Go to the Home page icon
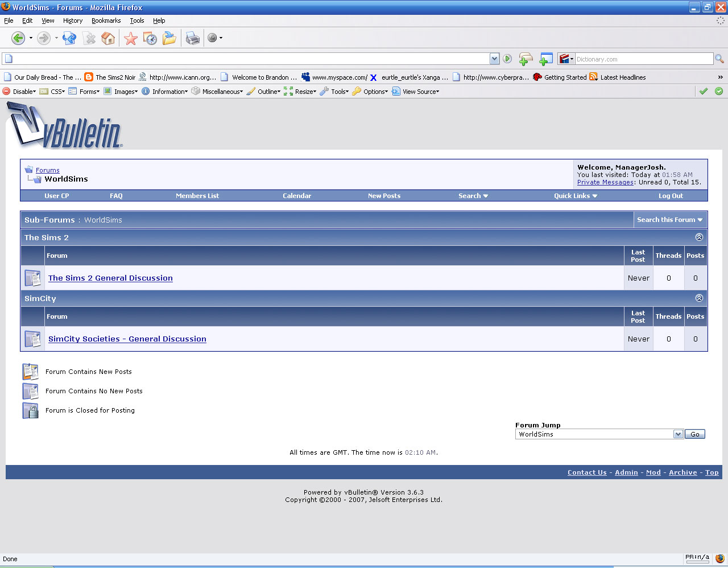728x568 pixels. coord(108,38)
